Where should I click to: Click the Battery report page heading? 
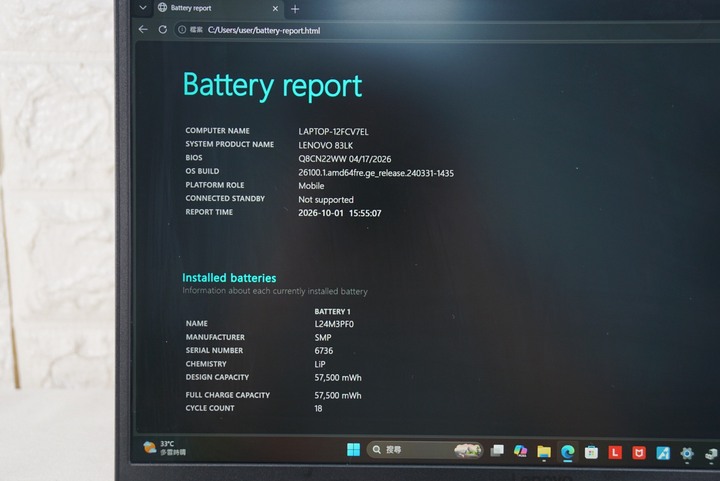[x=272, y=86]
